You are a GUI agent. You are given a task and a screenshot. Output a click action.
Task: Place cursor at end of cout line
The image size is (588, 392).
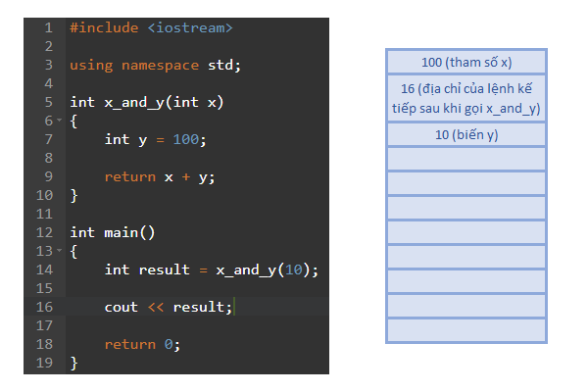click(235, 307)
